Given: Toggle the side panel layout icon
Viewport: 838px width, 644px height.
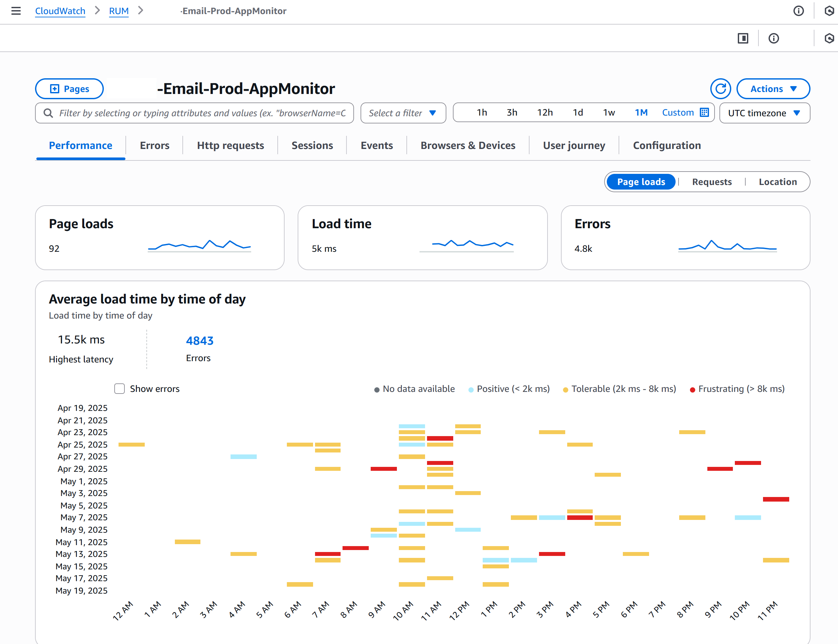Looking at the screenshot, I should point(743,38).
